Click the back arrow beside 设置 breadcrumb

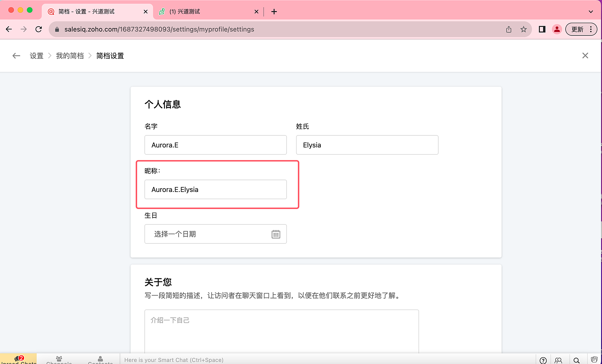pos(16,56)
